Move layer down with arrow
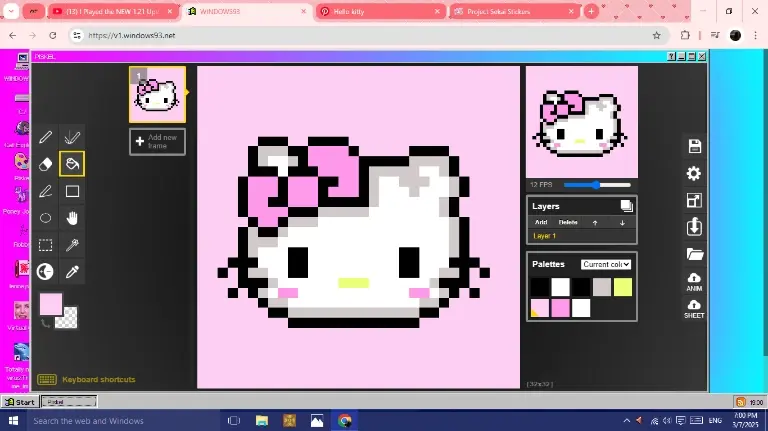 coord(622,222)
